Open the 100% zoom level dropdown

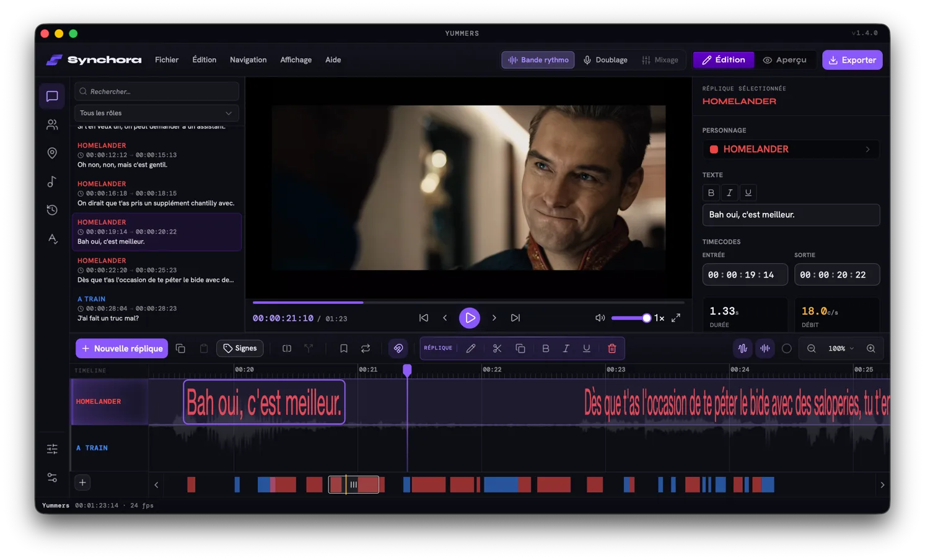(841, 349)
